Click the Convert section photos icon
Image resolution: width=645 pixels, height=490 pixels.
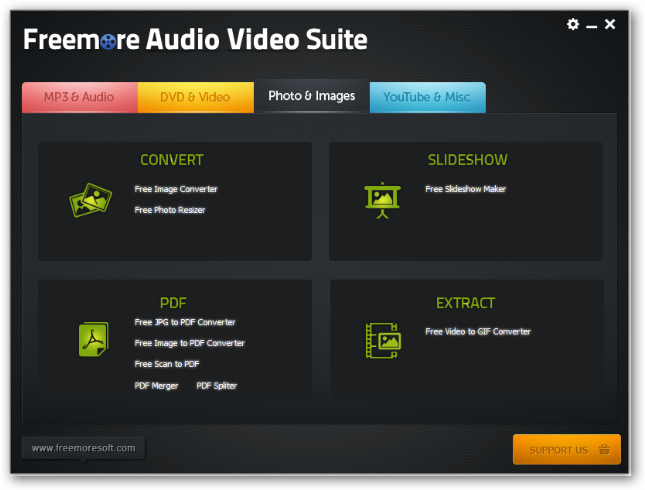pyautogui.click(x=90, y=200)
